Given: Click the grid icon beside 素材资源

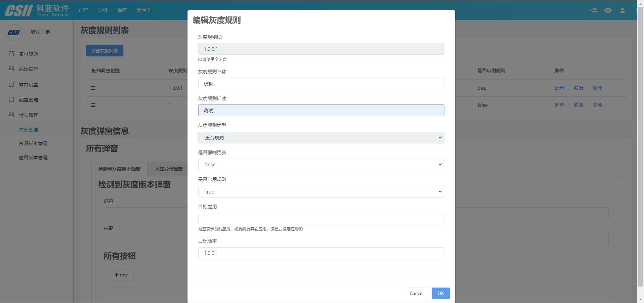Looking at the screenshot, I should click(x=11, y=54).
